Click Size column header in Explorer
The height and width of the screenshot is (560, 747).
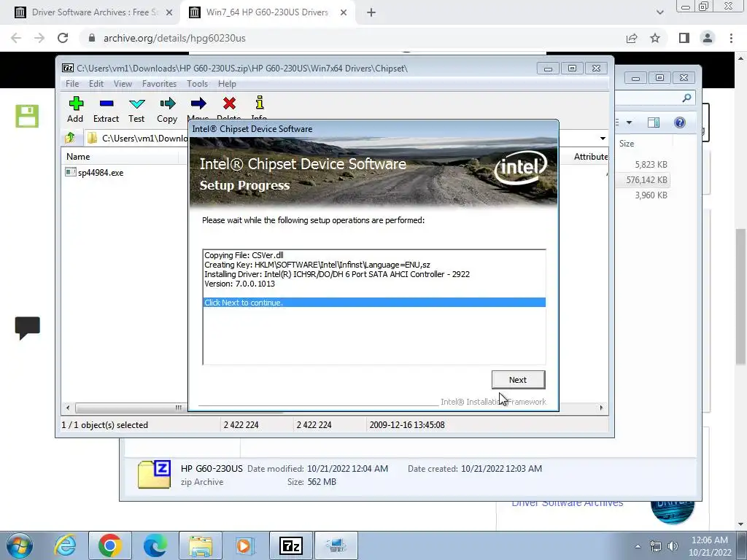627,144
